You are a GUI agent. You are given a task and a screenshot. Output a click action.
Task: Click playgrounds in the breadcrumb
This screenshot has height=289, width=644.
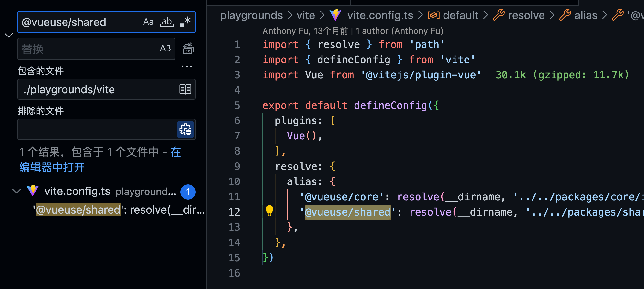coord(251,15)
